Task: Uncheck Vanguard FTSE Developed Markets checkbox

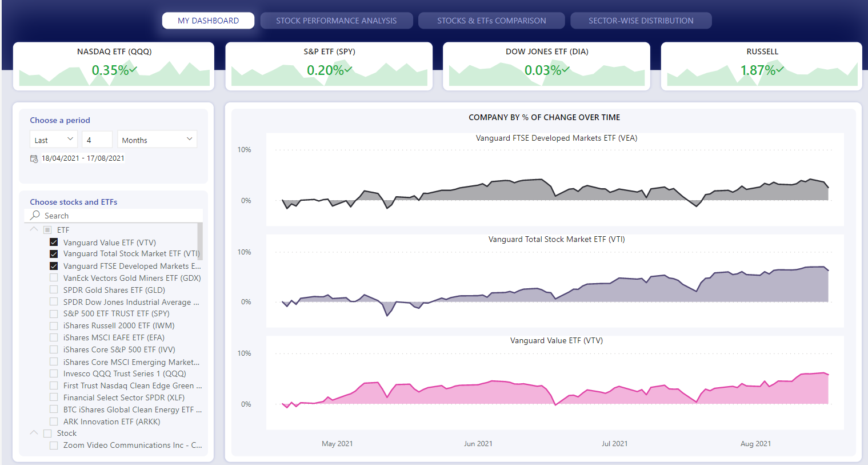Action: click(54, 266)
